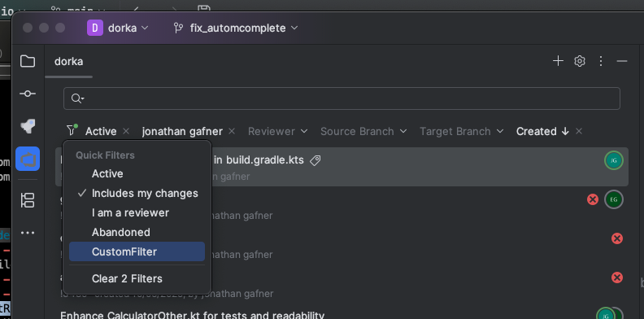Open the Commit tool window
The height and width of the screenshot is (319, 644).
tap(28, 94)
